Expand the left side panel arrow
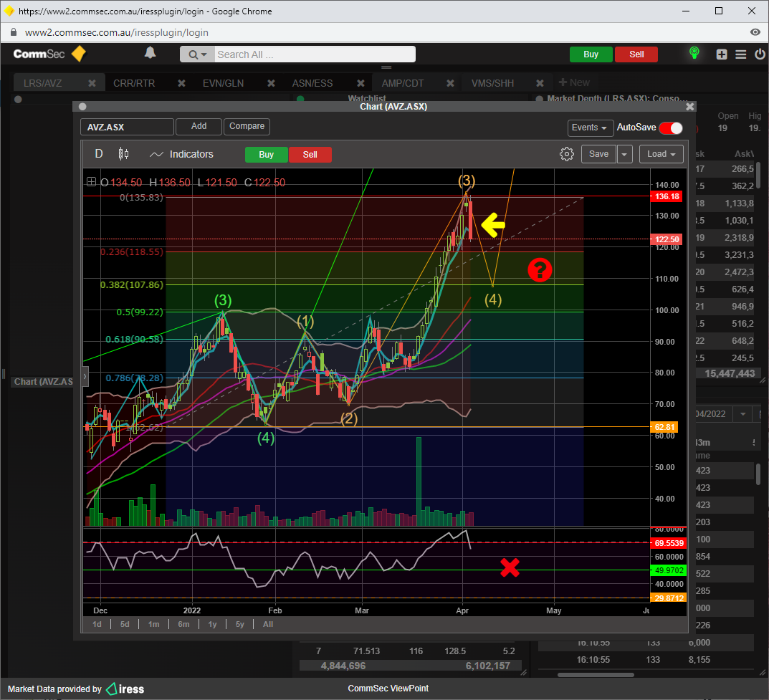The width and height of the screenshot is (769, 700). pos(85,375)
